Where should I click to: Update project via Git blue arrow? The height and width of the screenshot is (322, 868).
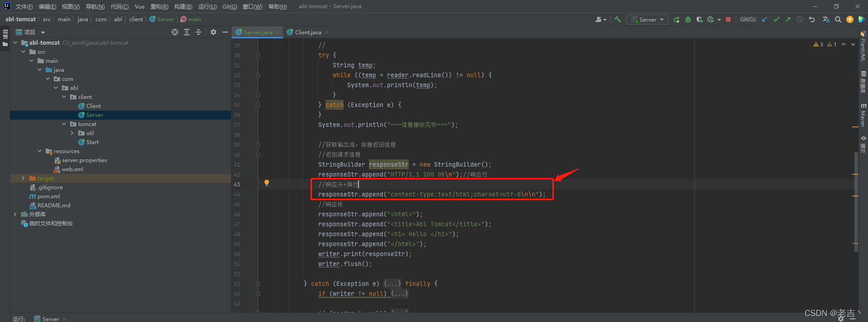pos(764,19)
